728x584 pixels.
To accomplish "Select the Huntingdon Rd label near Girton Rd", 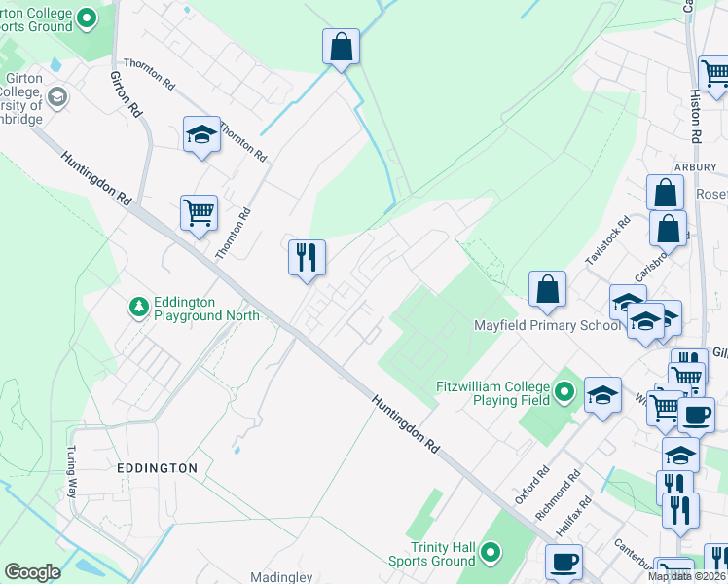I will [x=96, y=178].
